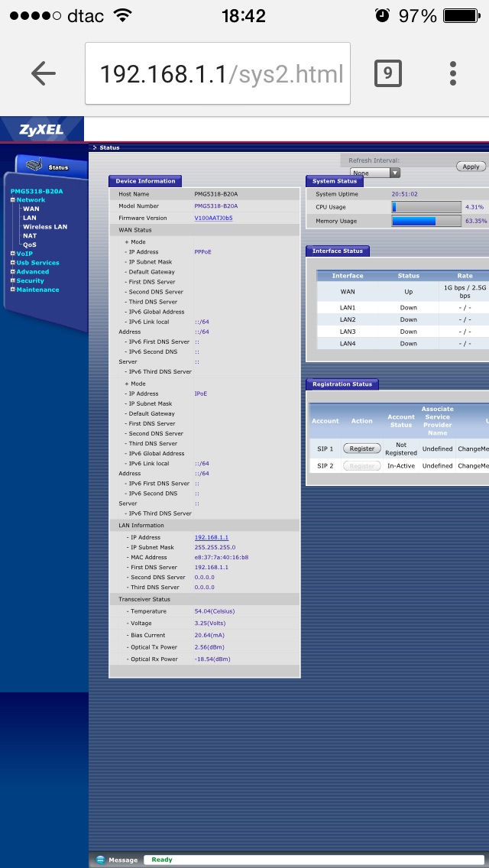Expand the Advanced menu section

pyautogui.click(x=12, y=272)
